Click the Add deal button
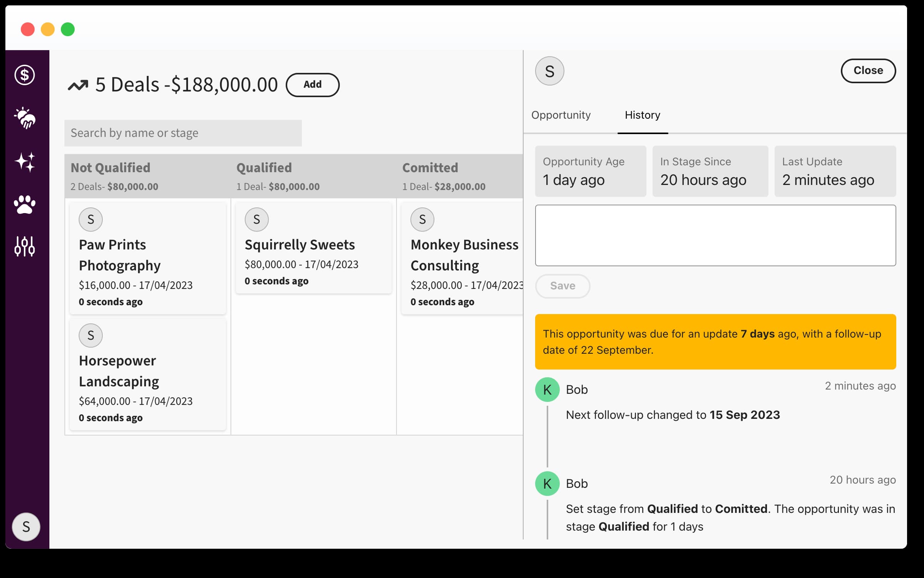The width and height of the screenshot is (924, 578). (312, 85)
